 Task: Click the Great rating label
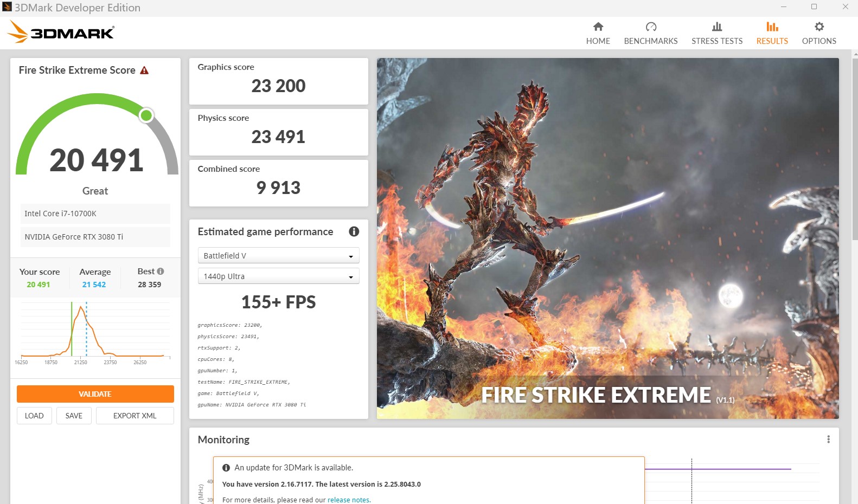(95, 191)
